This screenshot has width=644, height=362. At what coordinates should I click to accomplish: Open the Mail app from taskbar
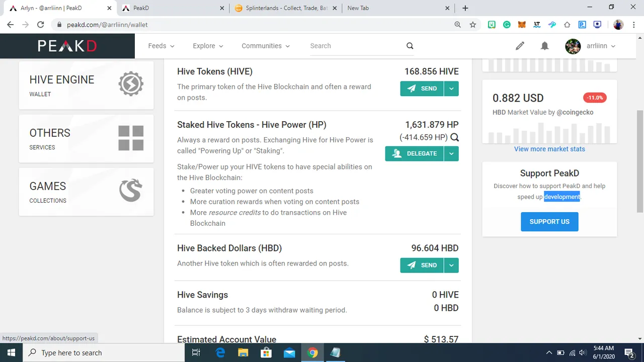[289, 352]
